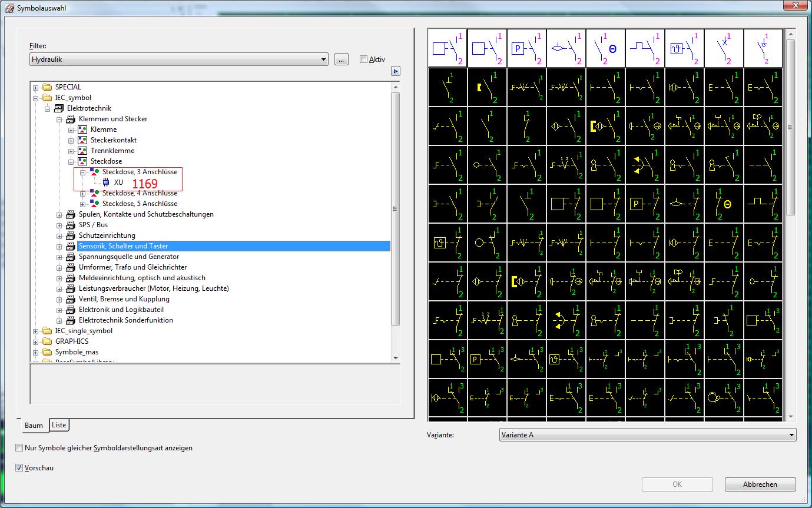The image size is (812, 508).
Task: Select the IEC_symbol folder icon
Action: tap(47, 98)
